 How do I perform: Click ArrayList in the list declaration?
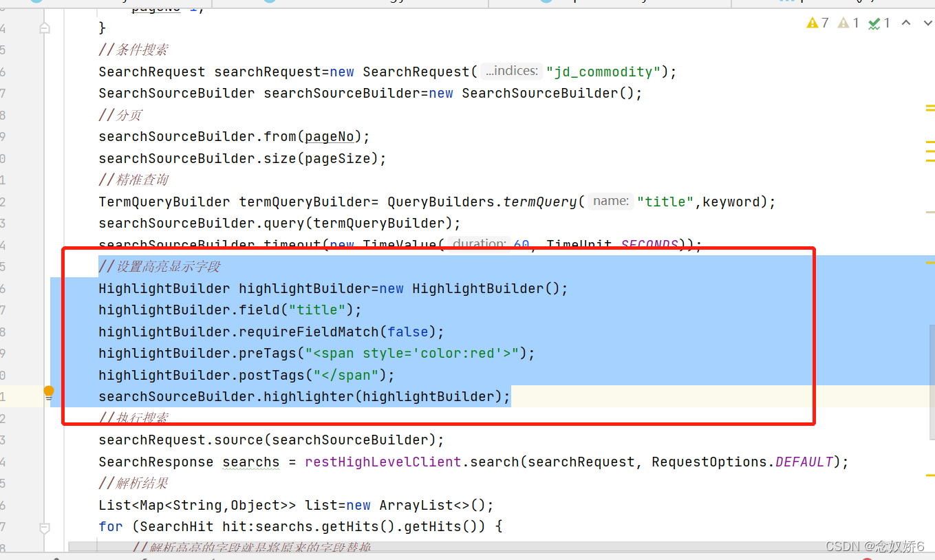416,505
